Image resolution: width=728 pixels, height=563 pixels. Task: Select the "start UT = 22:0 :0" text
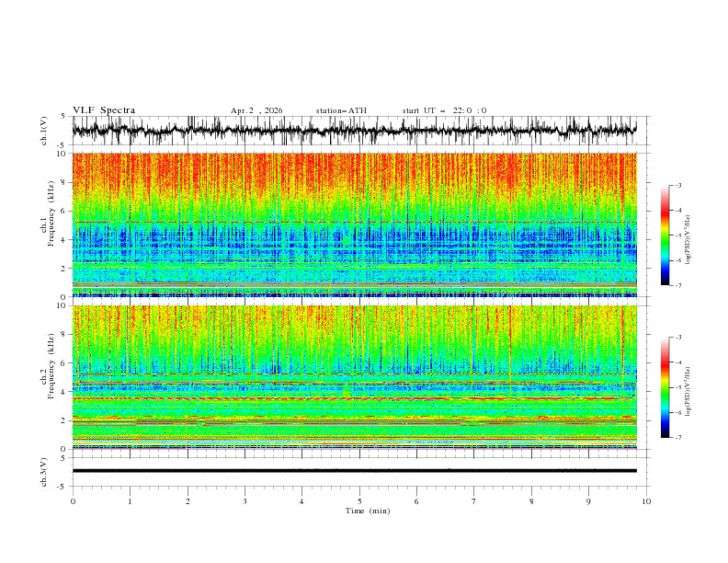coord(444,110)
